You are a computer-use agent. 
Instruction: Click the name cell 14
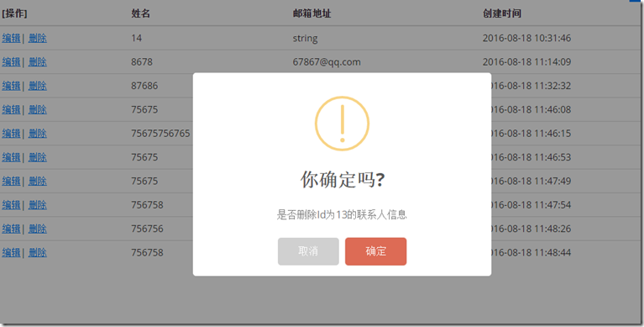click(x=136, y=39)
